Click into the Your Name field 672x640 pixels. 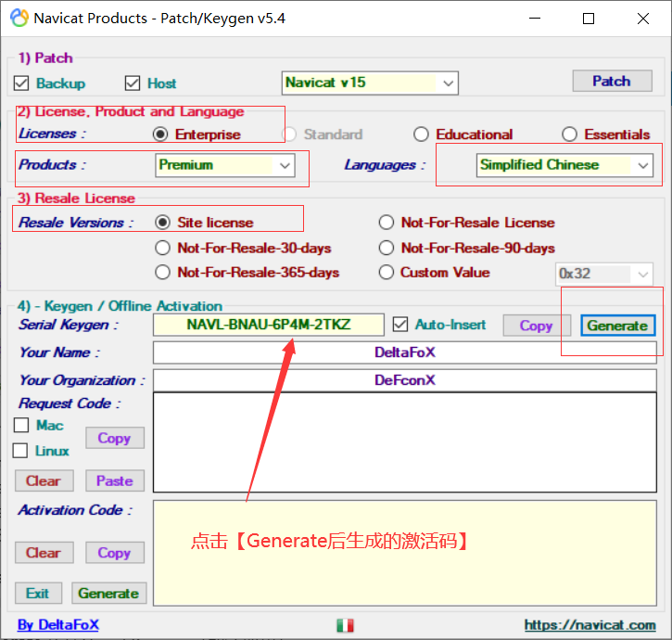click(404, 352)
